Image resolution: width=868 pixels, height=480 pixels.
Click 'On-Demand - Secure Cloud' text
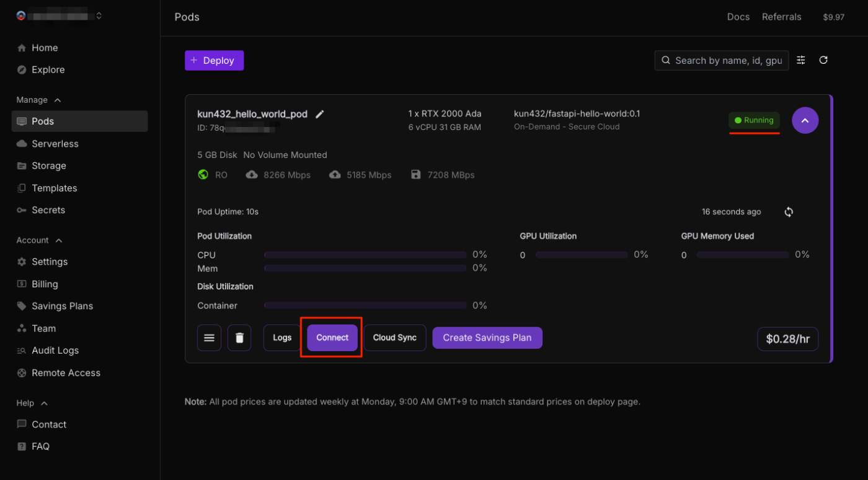[x=567, y=126]
